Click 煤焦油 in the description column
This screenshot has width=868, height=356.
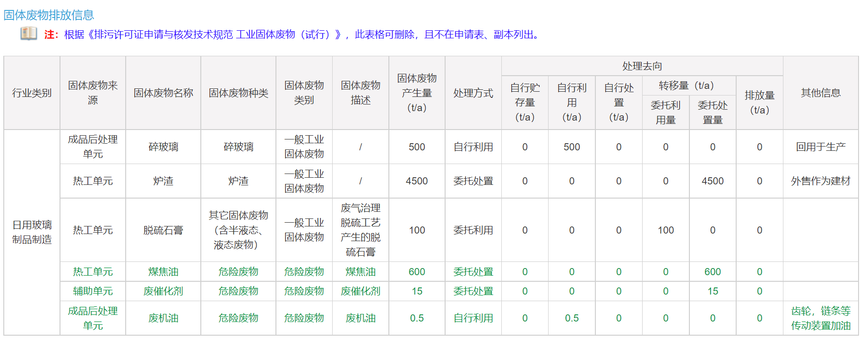click(361, 272)
